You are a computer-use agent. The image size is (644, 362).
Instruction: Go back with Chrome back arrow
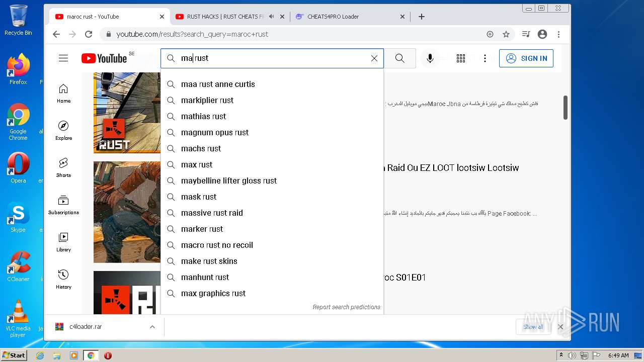click(56, 34)
